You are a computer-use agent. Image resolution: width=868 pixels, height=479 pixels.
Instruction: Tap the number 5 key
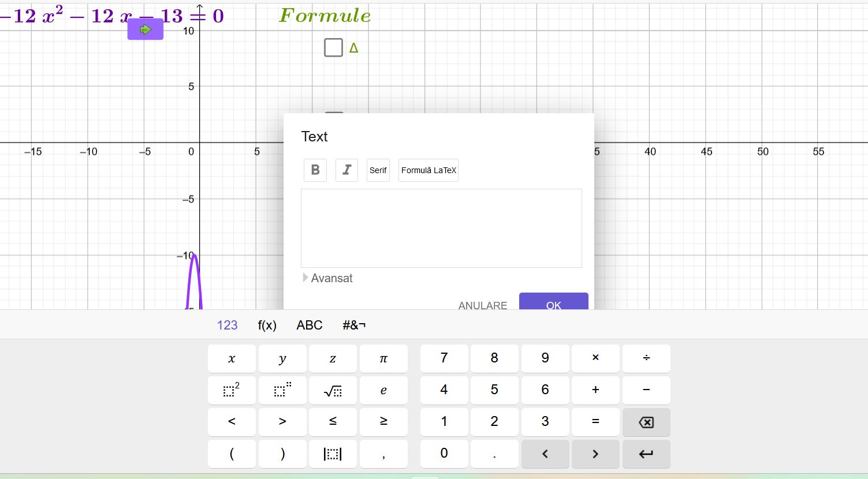tap(494, 390)
